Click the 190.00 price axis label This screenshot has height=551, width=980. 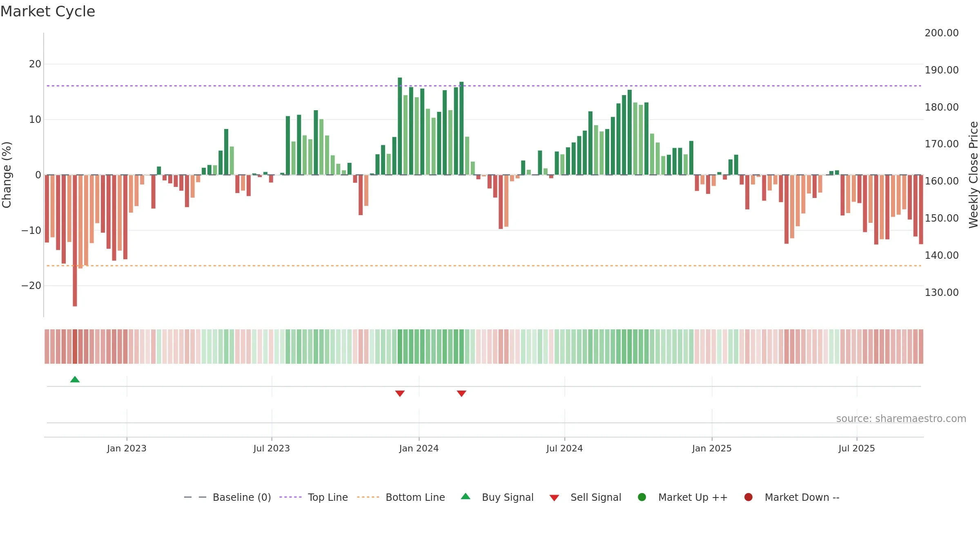[x=942, y=70]
